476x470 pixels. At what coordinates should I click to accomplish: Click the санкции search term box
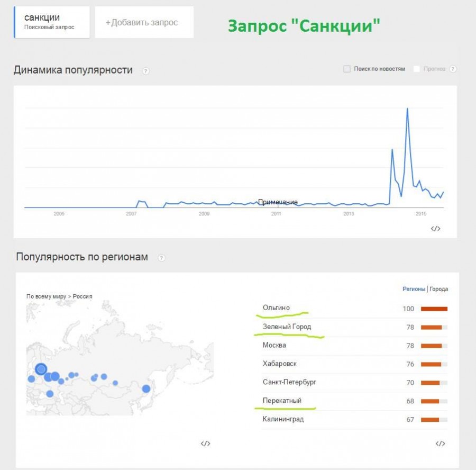coord(52,22)
